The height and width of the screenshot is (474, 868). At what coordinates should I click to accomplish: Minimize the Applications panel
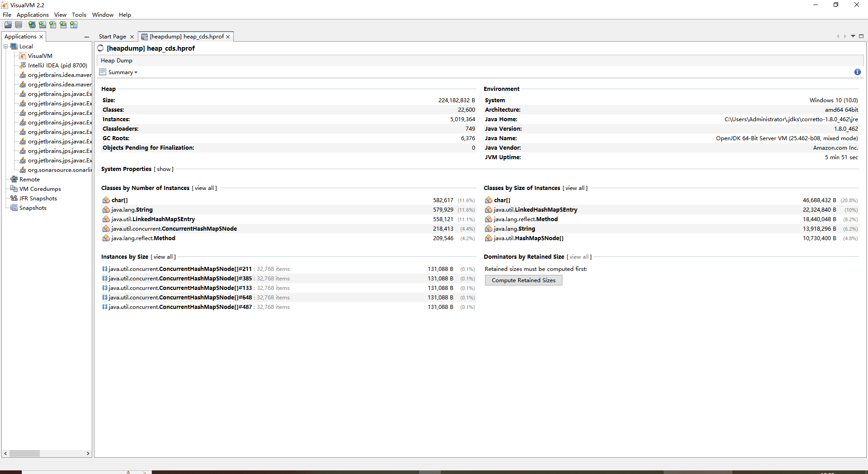87,37
